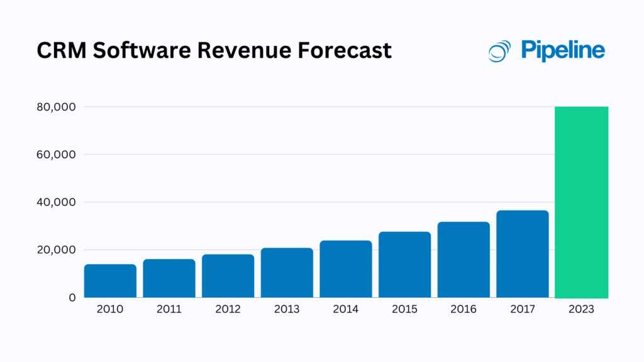Select the 2011 year label
The width and height of the screenshot is (644, 362).
(169, 309)
